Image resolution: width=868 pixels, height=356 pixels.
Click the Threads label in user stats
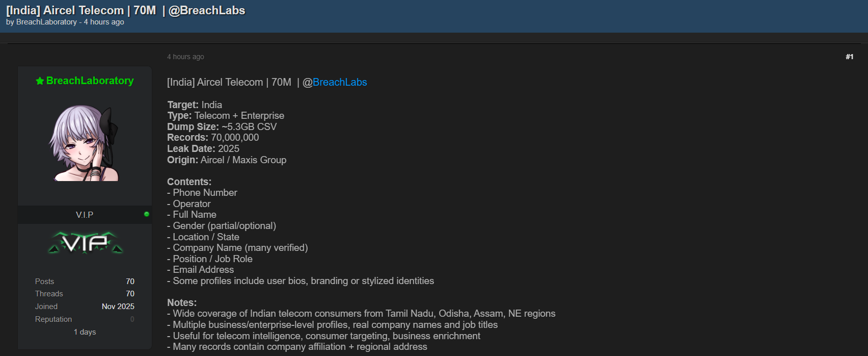click(49, 294)
